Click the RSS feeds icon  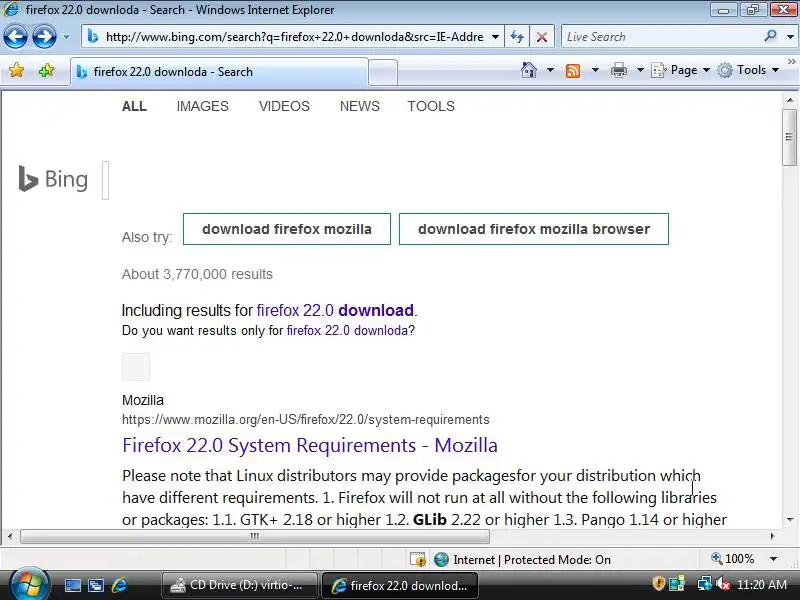click(x=573, y=70)
